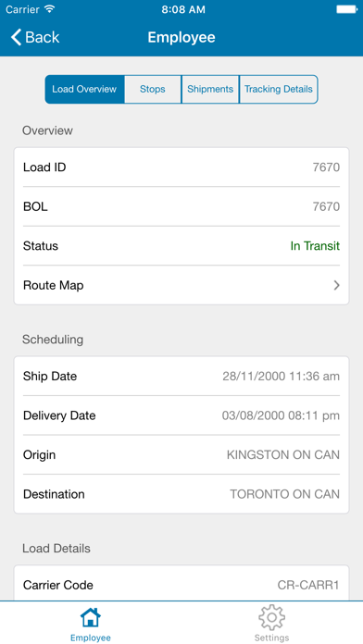Select the Origin KINGSTON ON CAN row
The width and height of the screenshot is (363, 644).
click(x=181, y=455)
